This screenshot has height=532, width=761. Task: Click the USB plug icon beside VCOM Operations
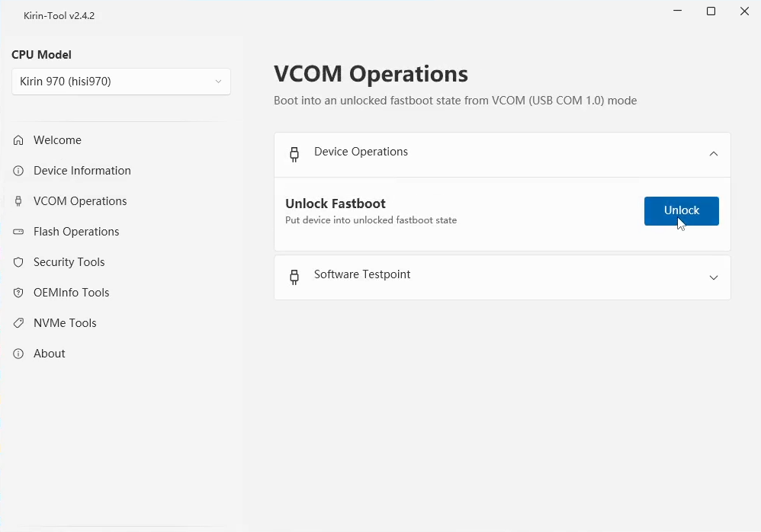click(18, 201)
